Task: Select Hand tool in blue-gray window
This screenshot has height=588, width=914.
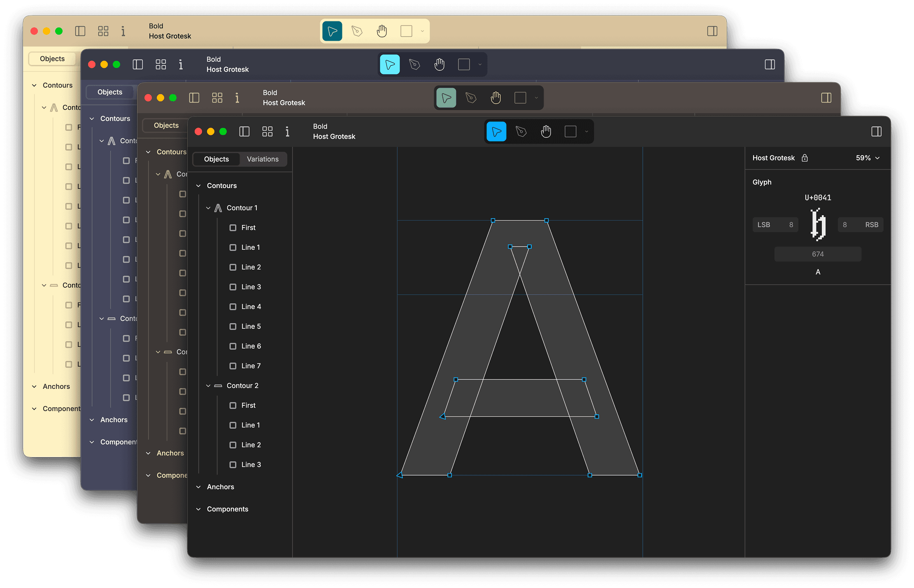Action: (440, 65)
